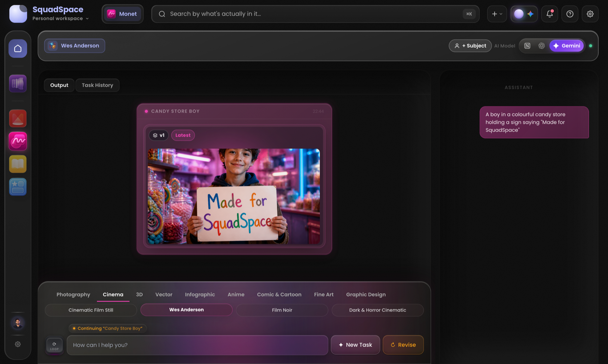Viewport: 608px width, 364px height.
Task: Click the assistant prompt message bubble
Action: [534, 122]
